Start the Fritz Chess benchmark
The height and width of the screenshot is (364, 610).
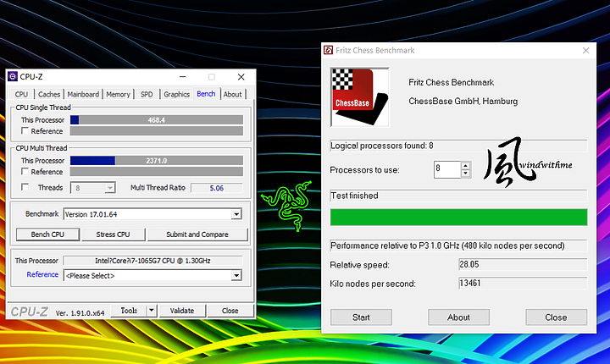point(361,317)
